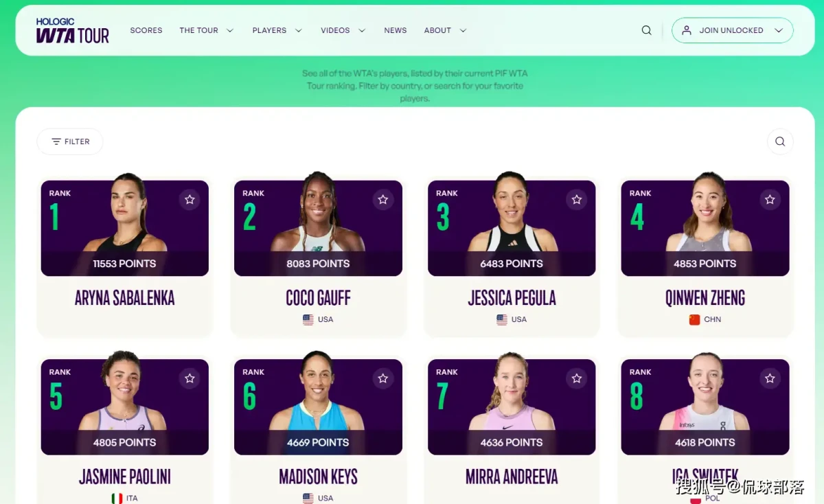Favorite Aryna Sabalenka with the star
Image resolution: width=824 pixels, height=504 pixels.
(x=190, y=199)
